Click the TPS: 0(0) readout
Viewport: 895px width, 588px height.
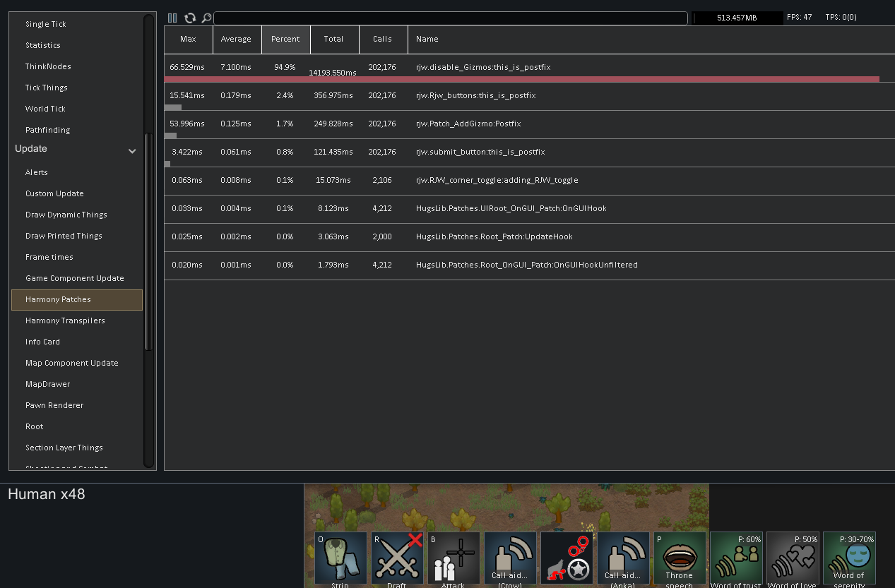click(x=841, y=17)
